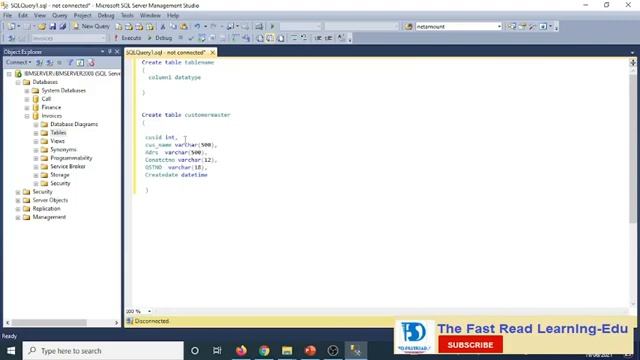Image resolution: width=640 pixels, height=360 pixels.
Task: Open the Help menu
Action: coord(173,16)
